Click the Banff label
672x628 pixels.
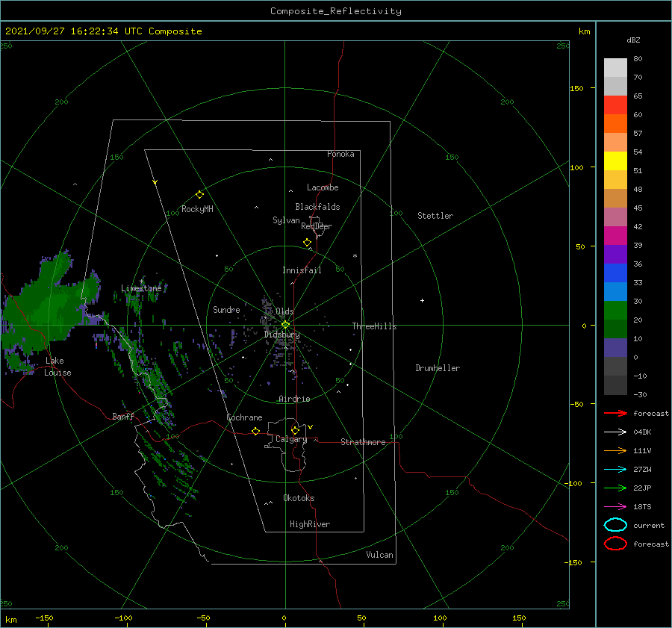(123, 416)
